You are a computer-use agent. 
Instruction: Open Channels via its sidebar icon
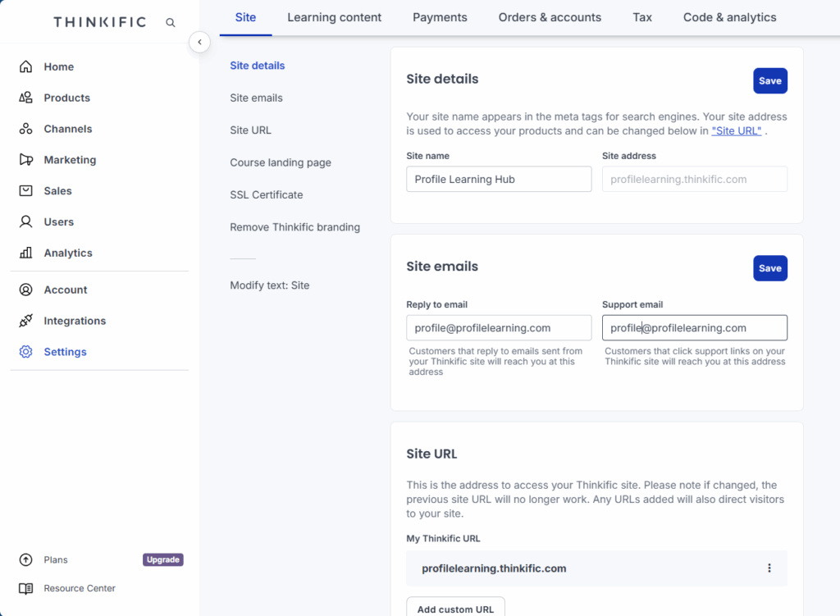pos(26,129)
